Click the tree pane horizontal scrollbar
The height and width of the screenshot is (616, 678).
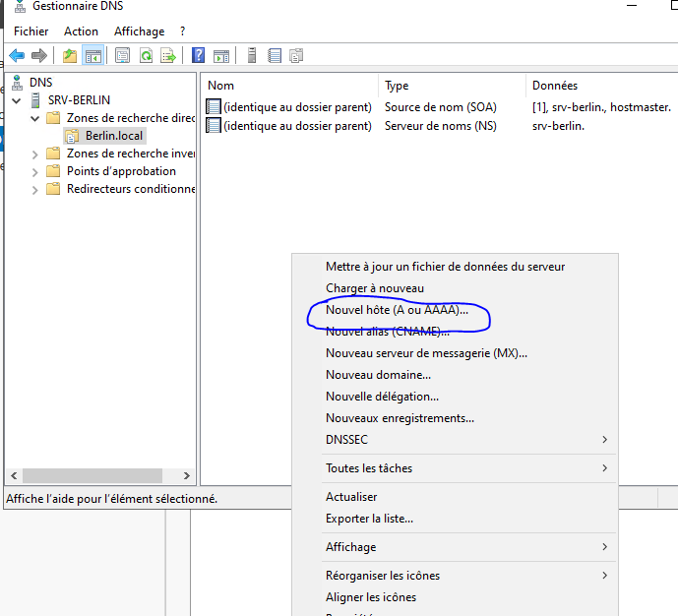tap(94, 474)
